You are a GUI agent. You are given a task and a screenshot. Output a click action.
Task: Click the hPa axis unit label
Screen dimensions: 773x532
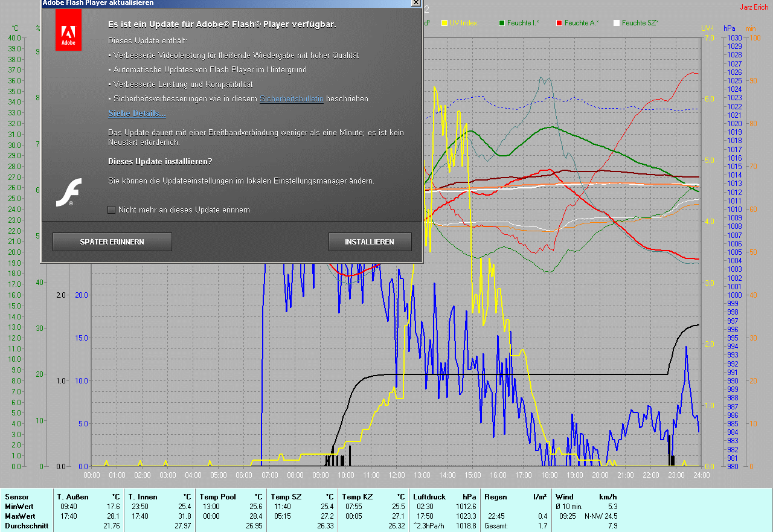pyautogui.click(x=730, y=28)
